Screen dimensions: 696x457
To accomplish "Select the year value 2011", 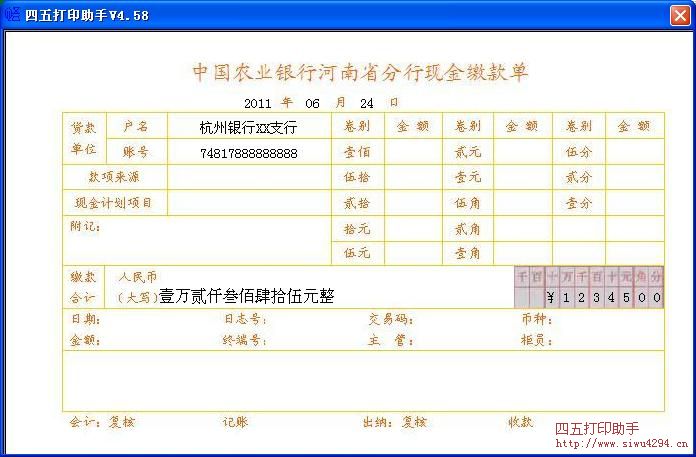I will (x=258, y=103).
